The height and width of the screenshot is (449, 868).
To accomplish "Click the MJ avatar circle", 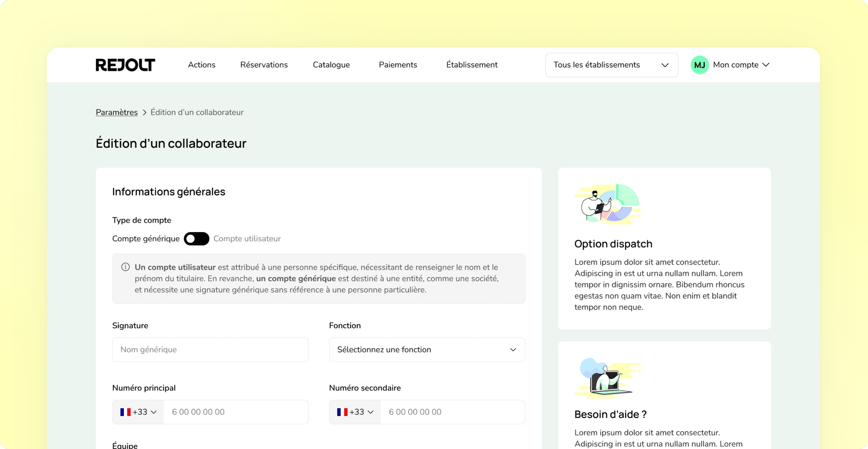I will [700, 65].
